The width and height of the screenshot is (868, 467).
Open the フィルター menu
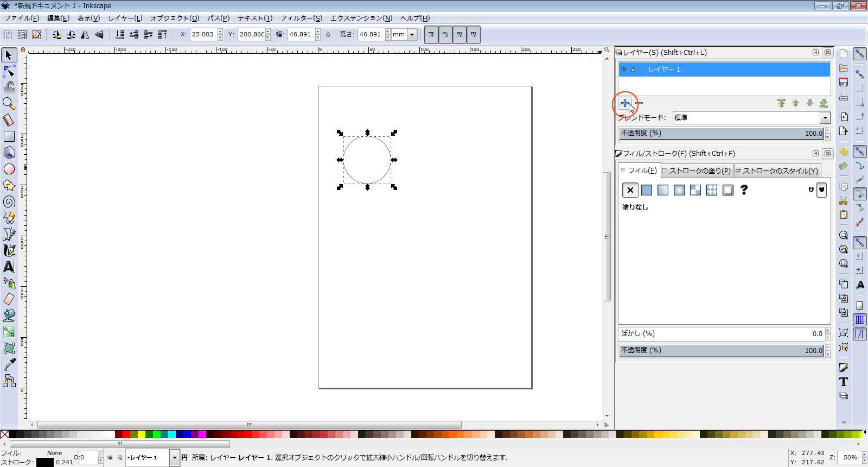(301, 18)
